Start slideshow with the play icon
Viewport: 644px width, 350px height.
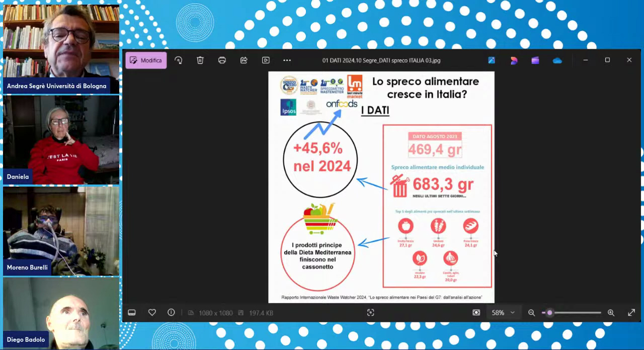266,60
